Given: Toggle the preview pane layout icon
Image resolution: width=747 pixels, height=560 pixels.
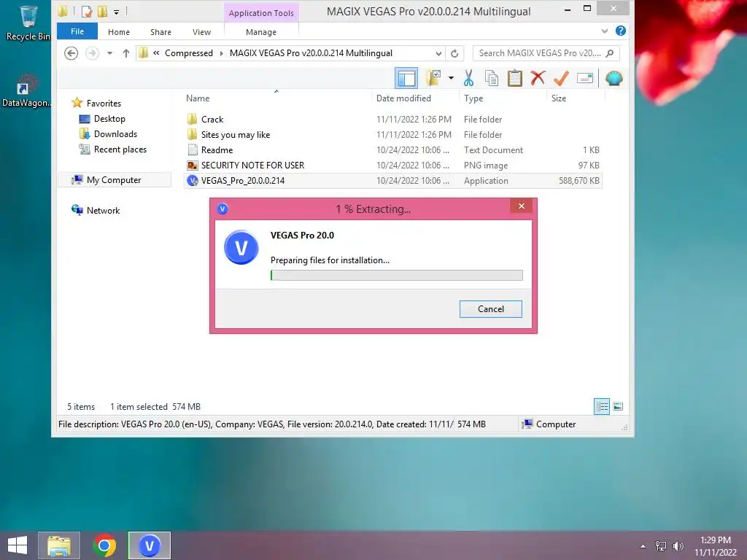Looking at the screenshot, I should (x=406, y=78).
